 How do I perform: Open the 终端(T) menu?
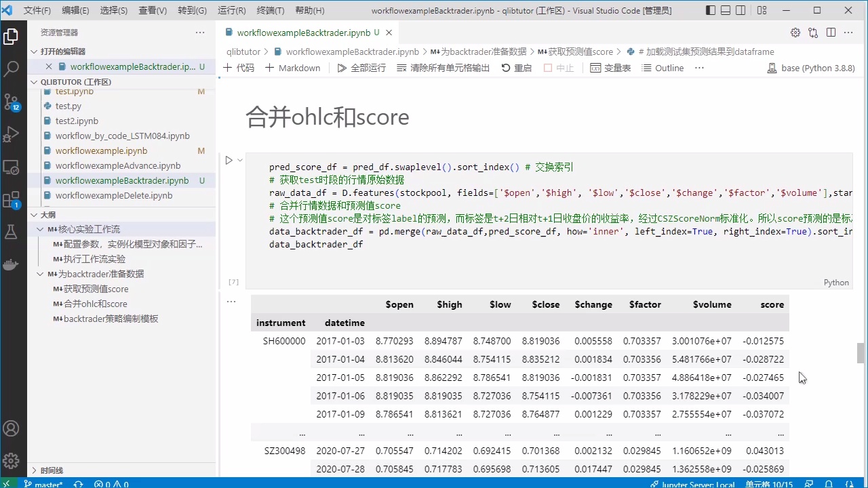point(271,11)
